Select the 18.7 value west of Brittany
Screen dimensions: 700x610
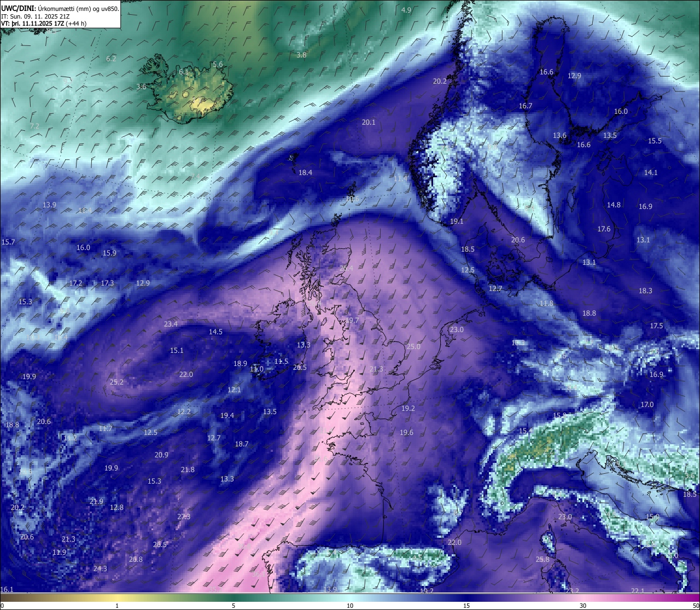(x=242, y=444)
